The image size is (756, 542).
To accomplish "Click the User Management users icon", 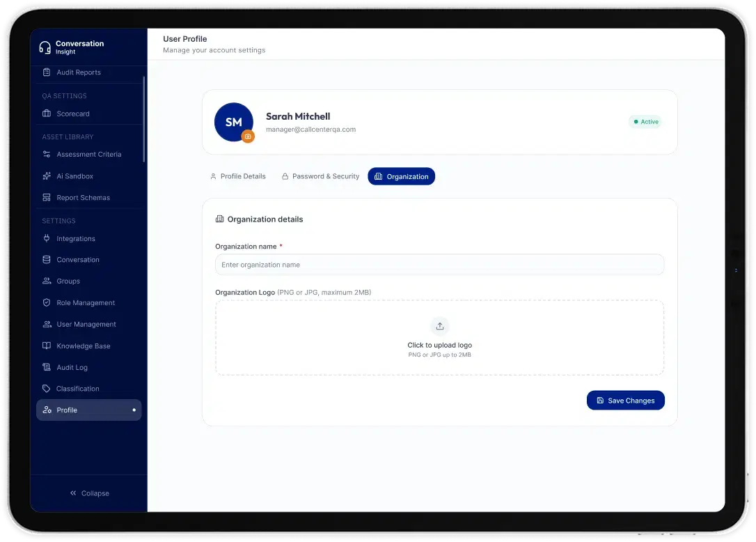I will click(x=47, y=325).
